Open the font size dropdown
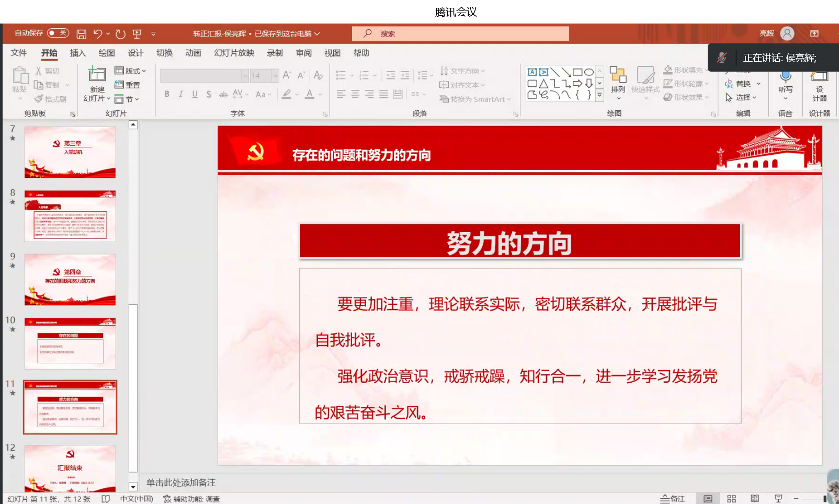 (x=275, y=76)
